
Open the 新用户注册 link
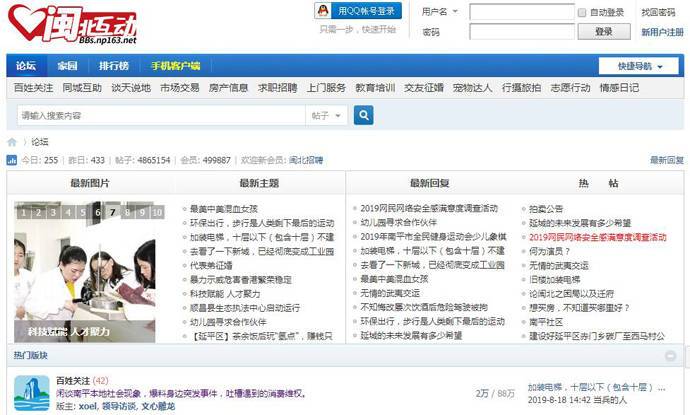662,32
